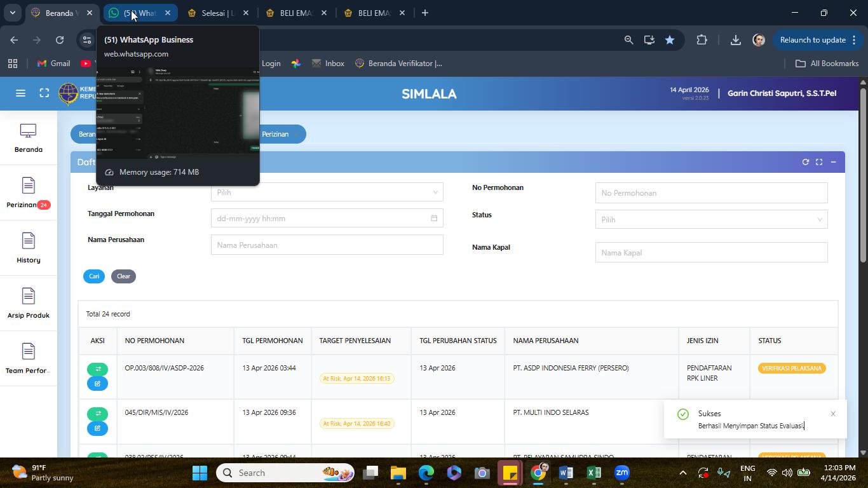This screenshot has width=868, height=488.
Task: Close the Sukses notification
Action: [833, 414]
